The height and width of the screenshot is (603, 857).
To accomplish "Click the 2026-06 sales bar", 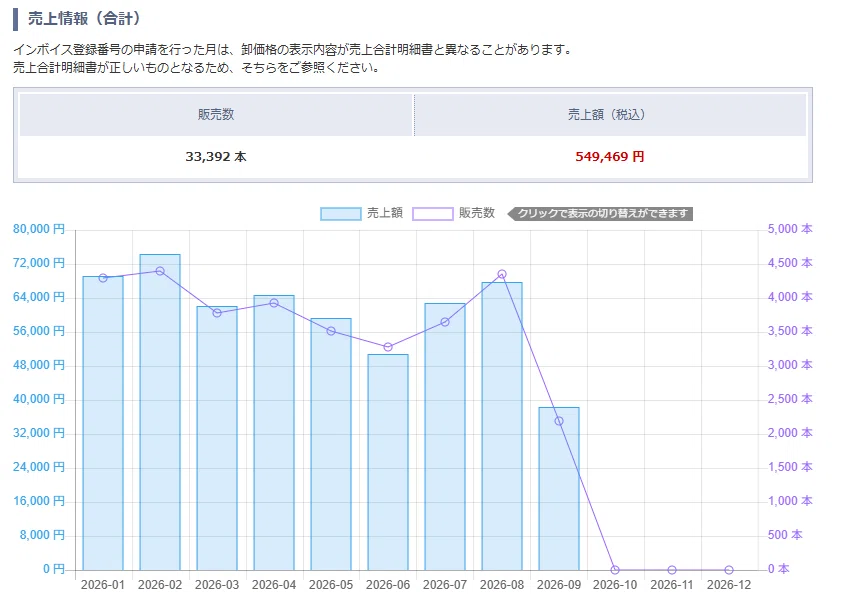I will (388, 463).
